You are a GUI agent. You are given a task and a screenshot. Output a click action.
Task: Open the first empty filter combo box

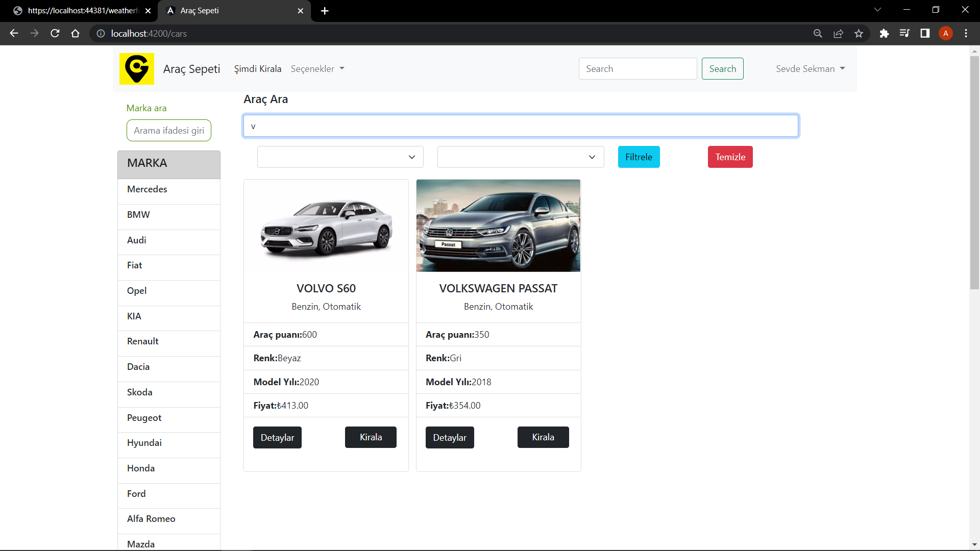click(340, 157)
